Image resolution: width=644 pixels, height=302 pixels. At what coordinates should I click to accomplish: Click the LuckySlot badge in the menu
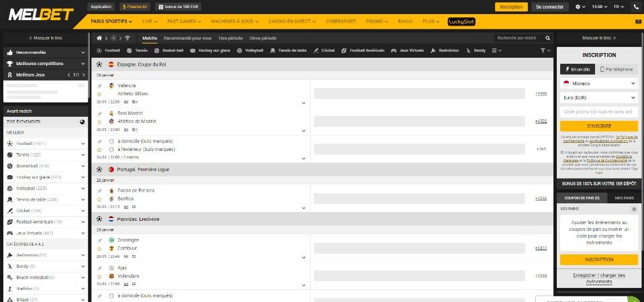(x=462, y=21)
